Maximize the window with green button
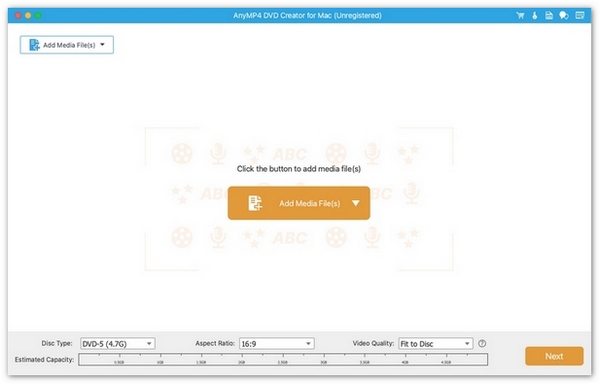 click(38, 16)
